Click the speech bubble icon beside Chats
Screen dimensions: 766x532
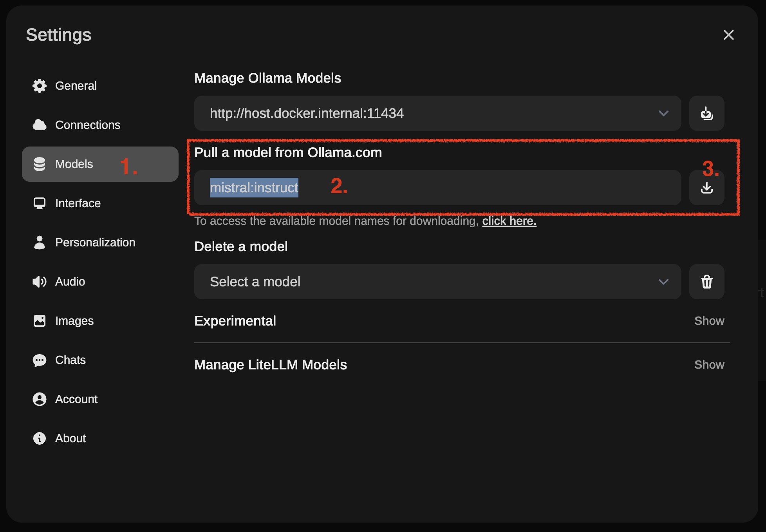tap(40, 360)
